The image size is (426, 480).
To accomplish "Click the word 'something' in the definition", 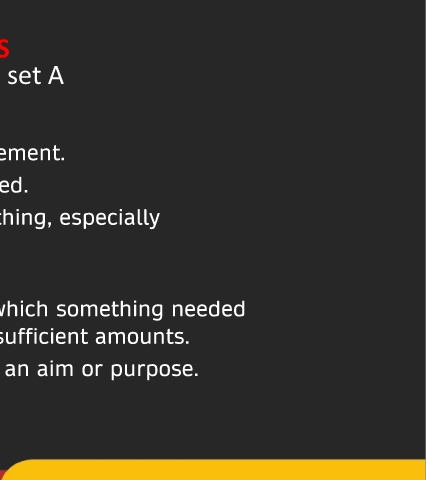I will (110, 310).
